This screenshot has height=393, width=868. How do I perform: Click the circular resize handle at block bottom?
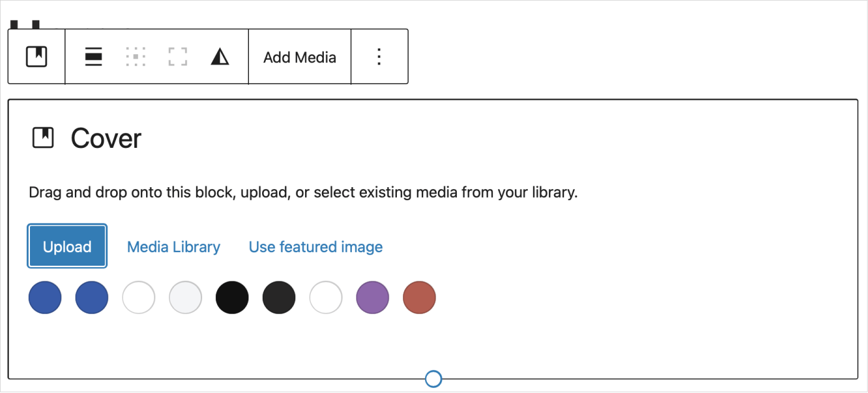(433, 379)
